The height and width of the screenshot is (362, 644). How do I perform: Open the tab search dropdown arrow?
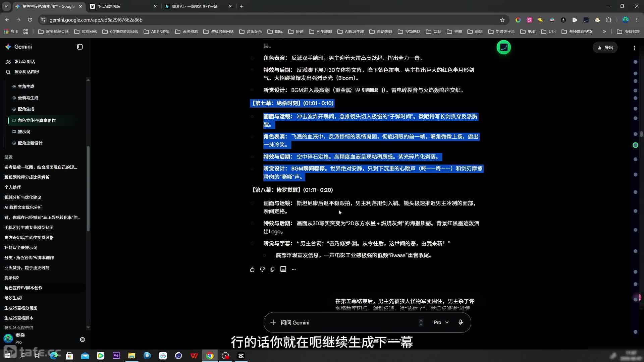pyautogui.click(x=6, y=6)
